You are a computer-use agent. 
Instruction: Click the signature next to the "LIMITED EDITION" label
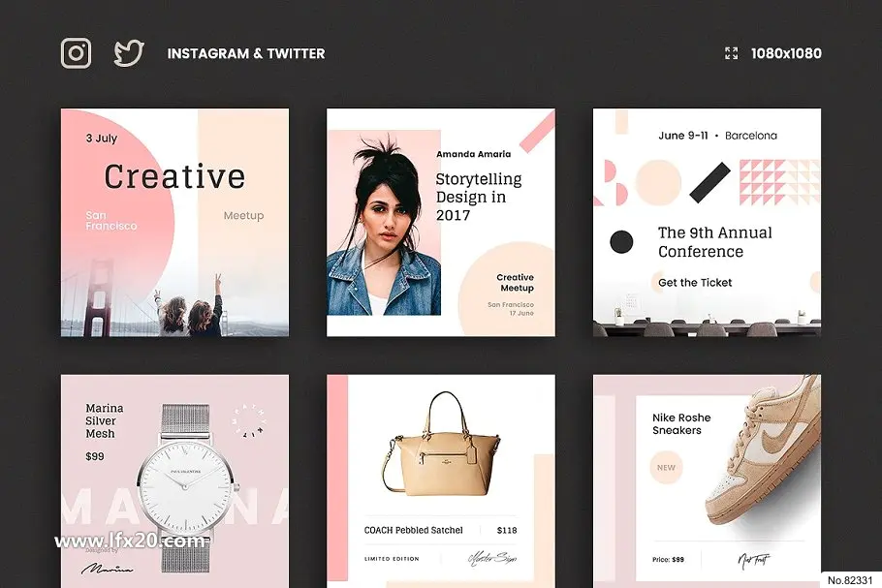coord(492,558)
